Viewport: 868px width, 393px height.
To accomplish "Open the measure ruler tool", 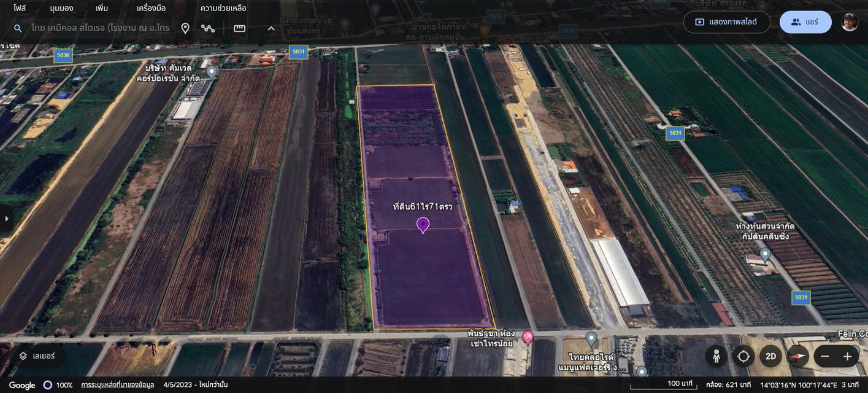I will point(239,28).
